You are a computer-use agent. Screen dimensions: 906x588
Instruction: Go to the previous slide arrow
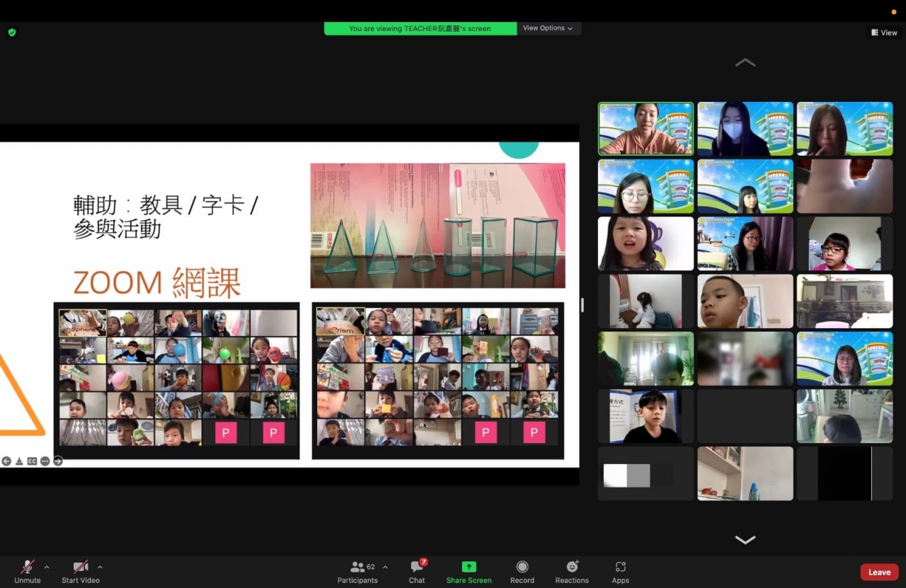pos(6,461)
